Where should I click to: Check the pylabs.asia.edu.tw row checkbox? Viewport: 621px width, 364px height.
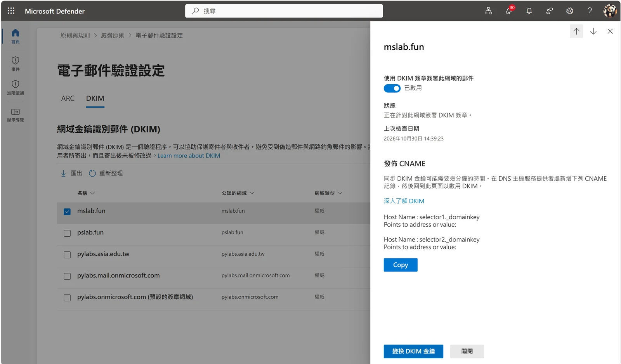[67, 255]
